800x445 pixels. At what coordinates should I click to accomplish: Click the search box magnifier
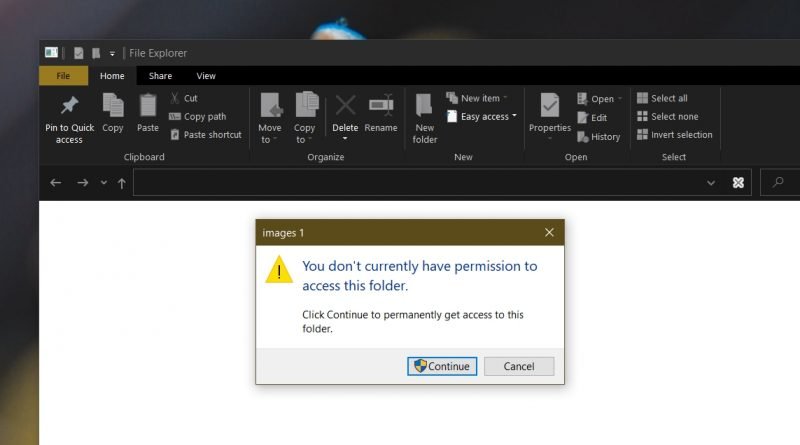point(778,182)
